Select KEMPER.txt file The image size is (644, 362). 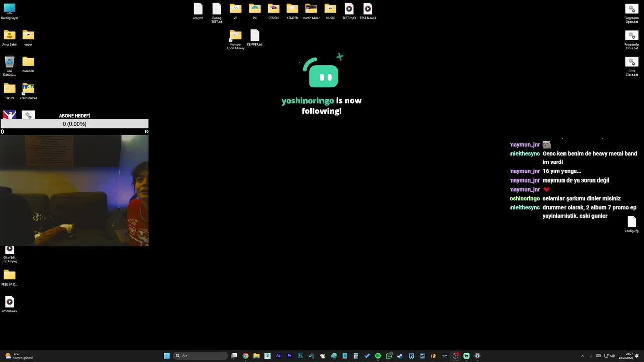click(255, 38)
